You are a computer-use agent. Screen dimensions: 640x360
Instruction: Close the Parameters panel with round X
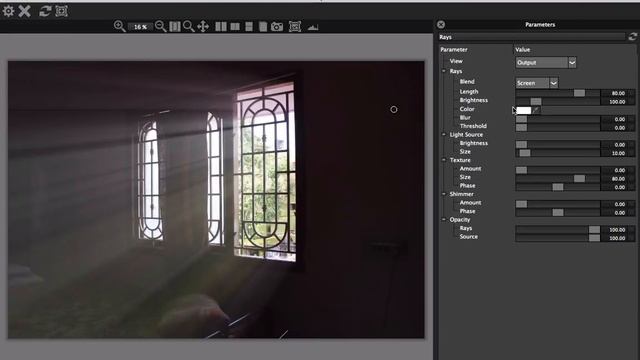pyautogui.click(x=441, y=24)
